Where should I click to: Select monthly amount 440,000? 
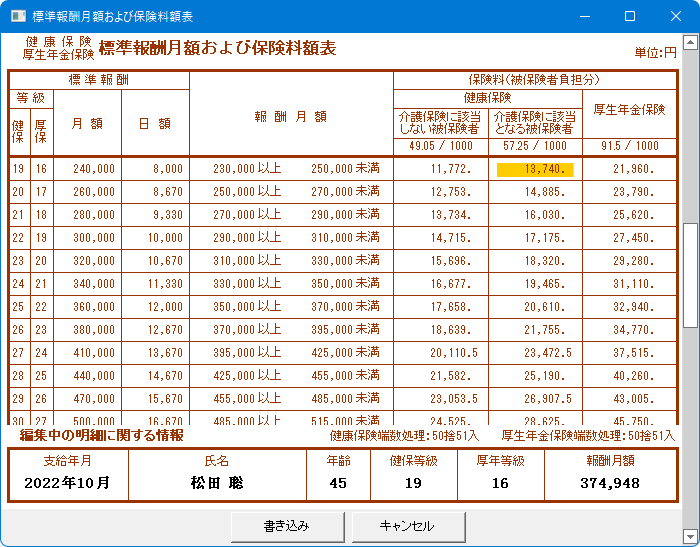(94, 376)
